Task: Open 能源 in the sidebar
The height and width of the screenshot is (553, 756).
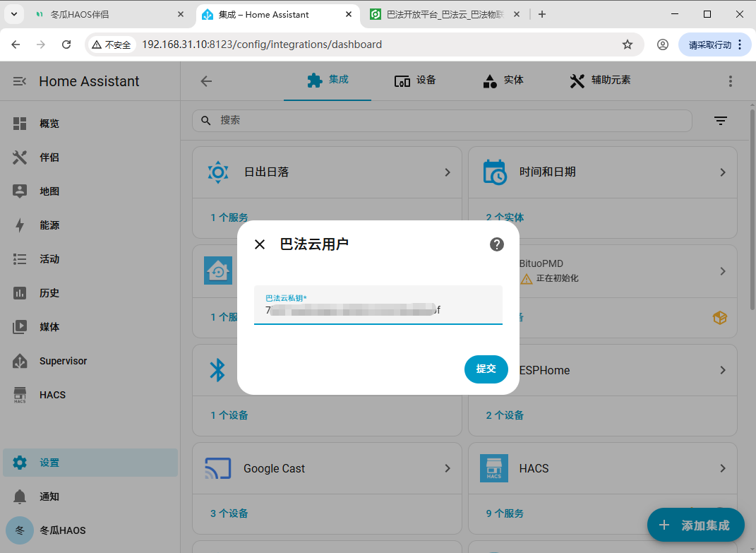Action: click(90, 225)
